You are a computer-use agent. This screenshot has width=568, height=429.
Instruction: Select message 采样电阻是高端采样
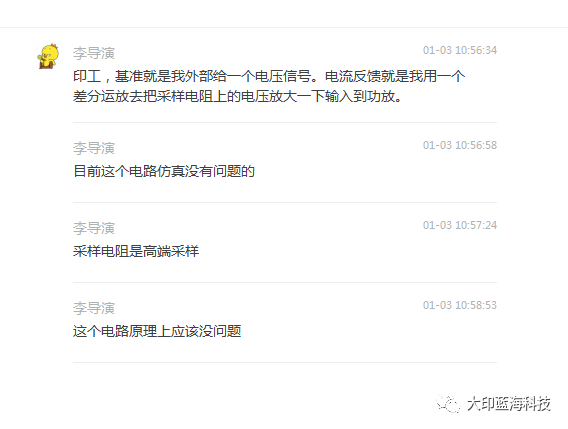136,251
